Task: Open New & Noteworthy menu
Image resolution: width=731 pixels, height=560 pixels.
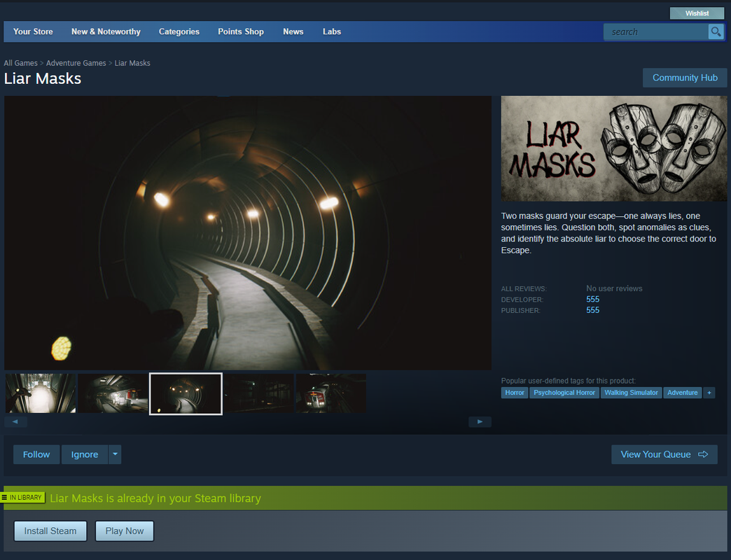Action: 106,31
